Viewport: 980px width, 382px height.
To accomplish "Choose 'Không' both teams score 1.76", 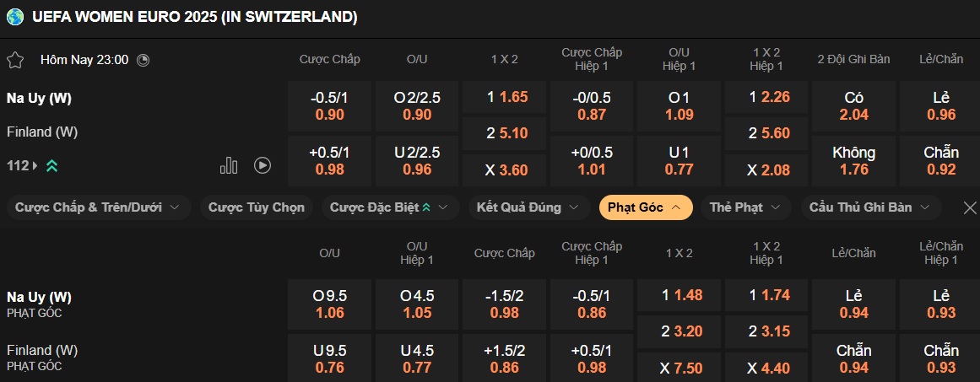I will 853,160.
